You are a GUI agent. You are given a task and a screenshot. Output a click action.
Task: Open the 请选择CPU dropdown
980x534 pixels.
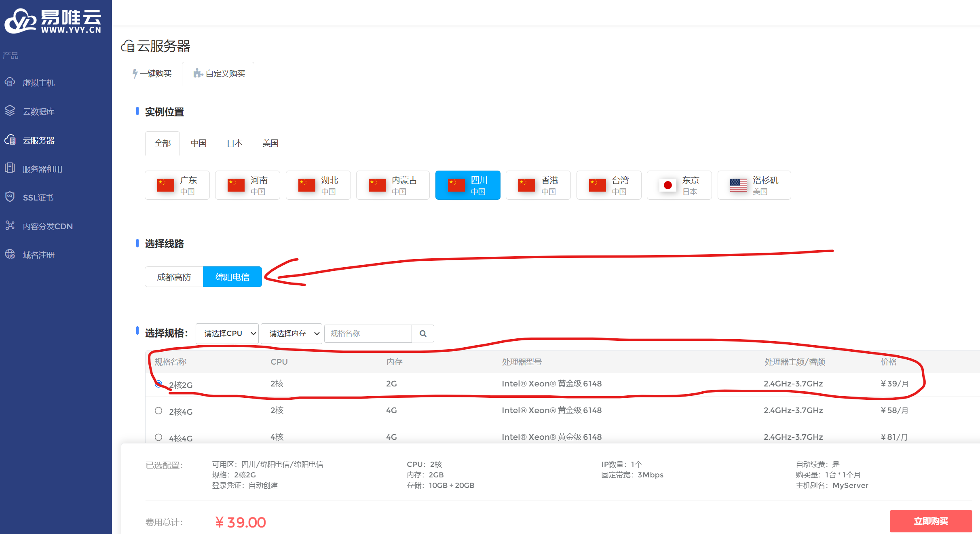[227, 333]
